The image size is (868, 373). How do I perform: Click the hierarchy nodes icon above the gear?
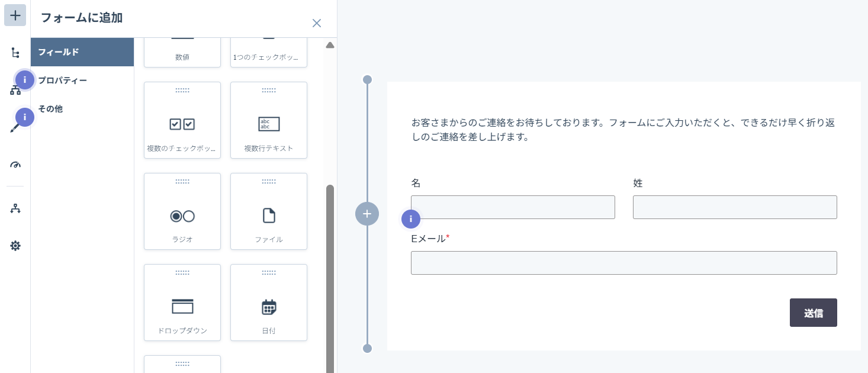click(x=15, y=208)
